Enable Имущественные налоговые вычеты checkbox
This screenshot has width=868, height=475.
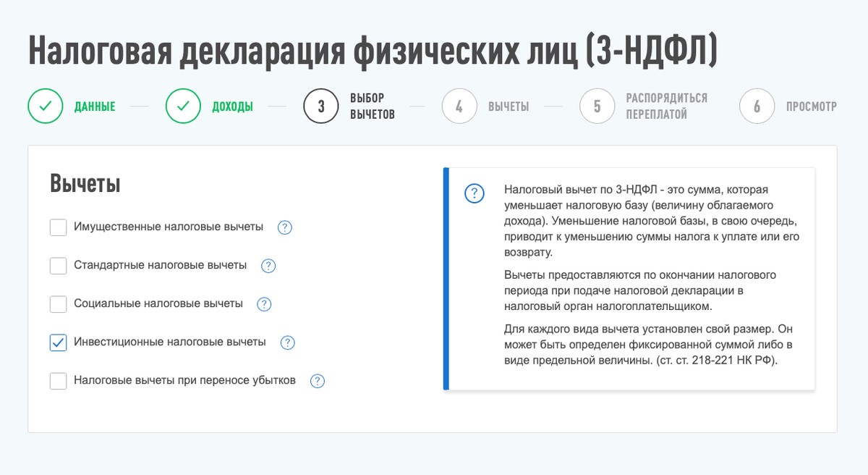click(x=59, y=227)
